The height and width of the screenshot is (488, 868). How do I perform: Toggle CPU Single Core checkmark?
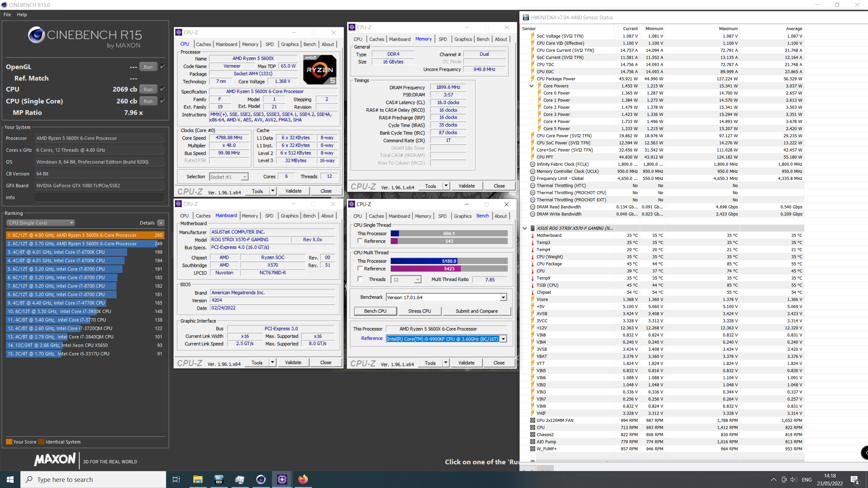tap(163, 101)
